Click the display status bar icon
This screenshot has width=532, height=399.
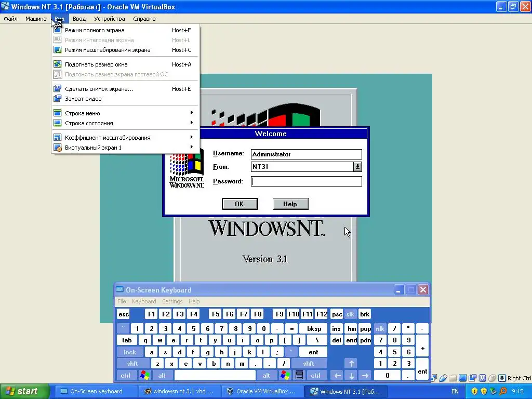462,378
